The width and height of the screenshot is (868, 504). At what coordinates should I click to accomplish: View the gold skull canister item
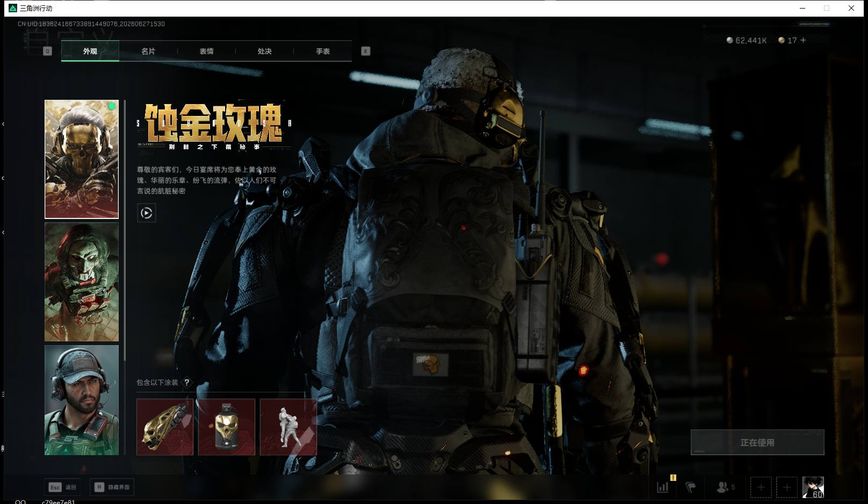coord(227,427)
